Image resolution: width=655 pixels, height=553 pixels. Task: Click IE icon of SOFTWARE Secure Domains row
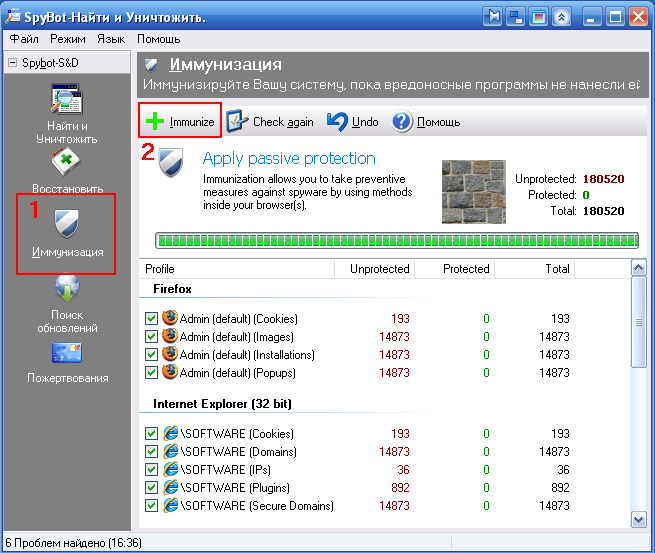[170, 505]
